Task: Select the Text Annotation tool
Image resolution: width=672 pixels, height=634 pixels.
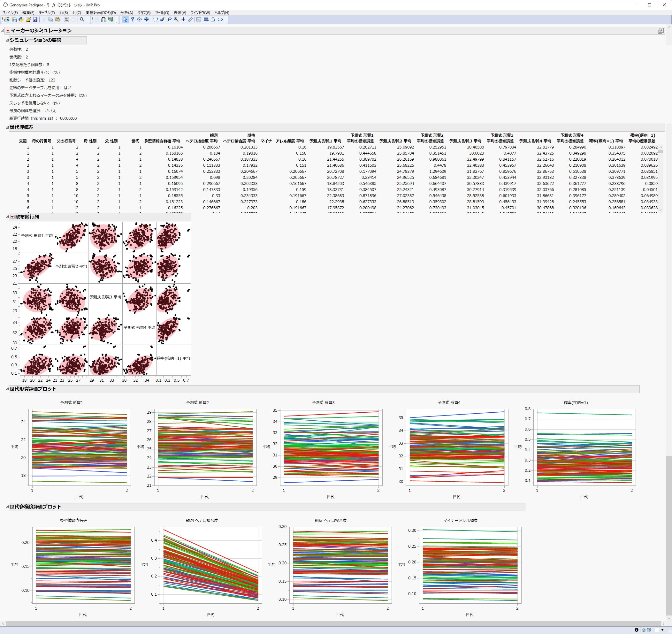Action: [x=199, y=19]
